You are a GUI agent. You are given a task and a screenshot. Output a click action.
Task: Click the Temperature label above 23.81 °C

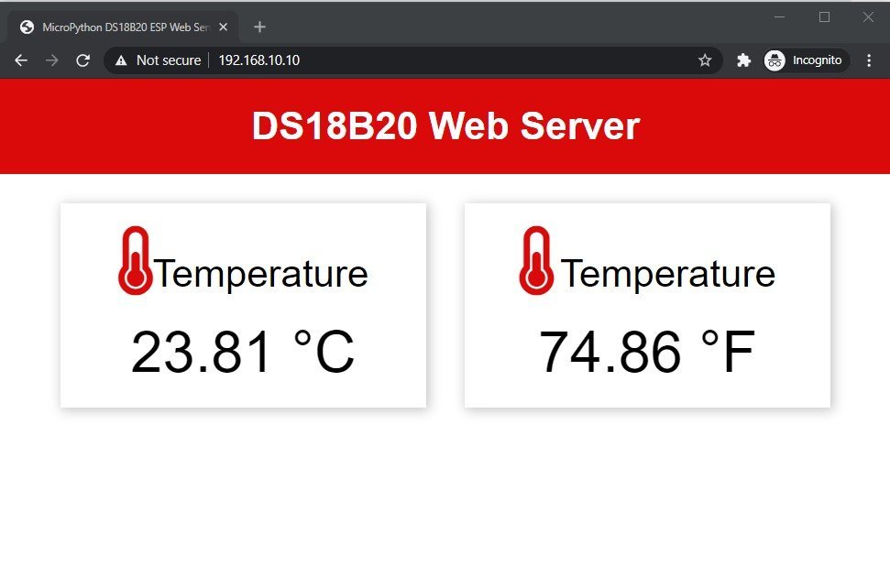(260, 275)
